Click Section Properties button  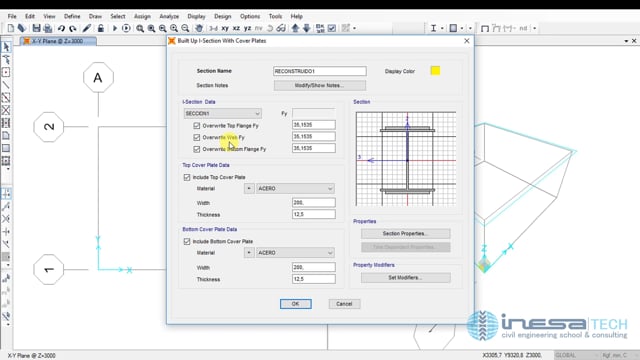tap(405, 233)
